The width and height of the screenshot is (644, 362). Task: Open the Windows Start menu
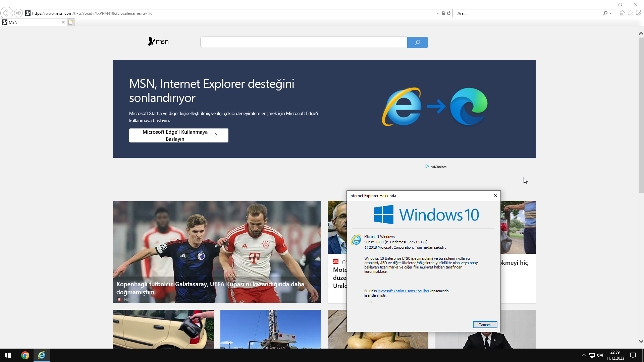[8, 355]
